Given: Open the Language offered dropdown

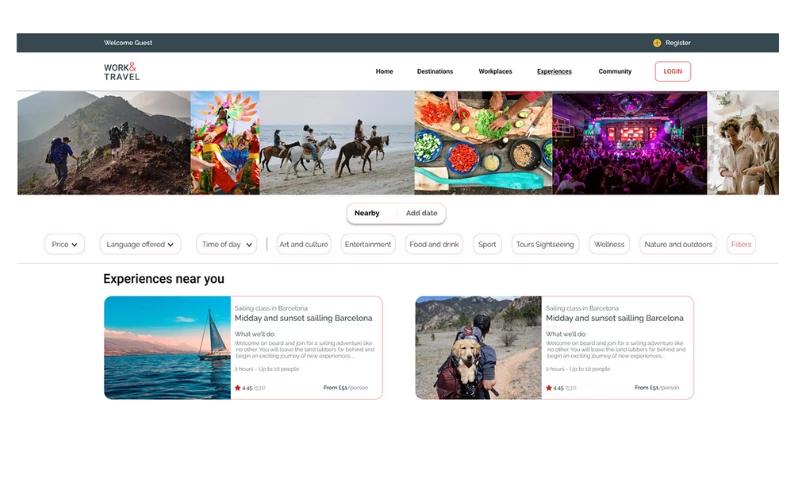Looking at the screenshot, I should click(x=140, y=244).
